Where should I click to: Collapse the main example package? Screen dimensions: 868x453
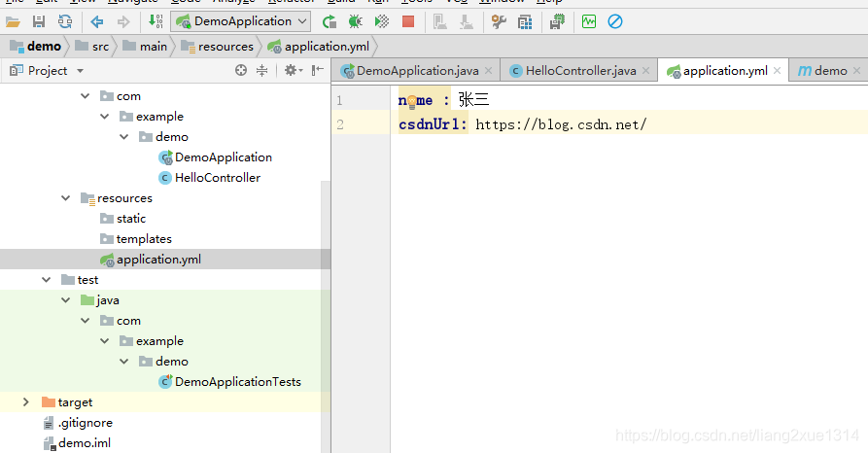pos(105,117)
